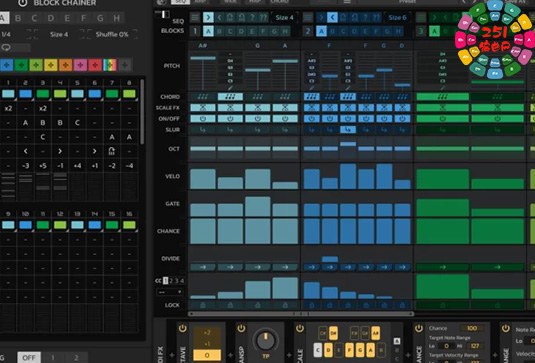Click the horizontal sequencer scrollbar

[x=301, y=314]
